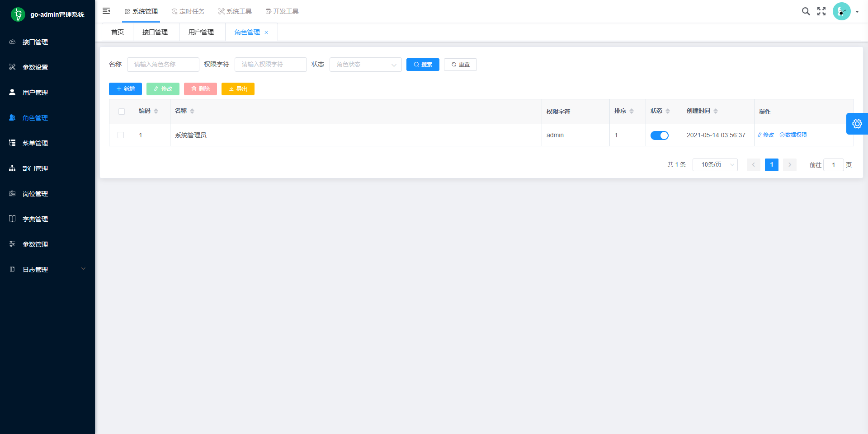Viewport: 868px width, 434px height.
Task: Collapse sidebar with the hamburger menu icon
Action: click(x=106, y=11)
